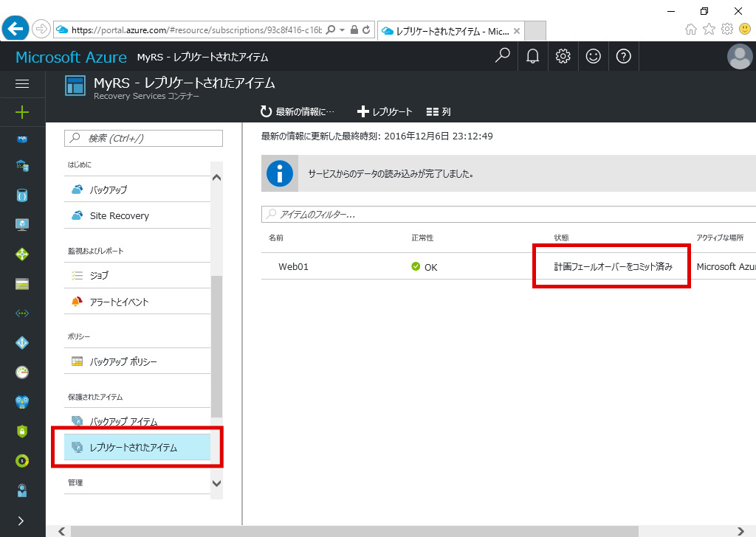Click the browser favorites star icon
The width and height of the screenshot is (756, 537).
(x=709, y=30)
